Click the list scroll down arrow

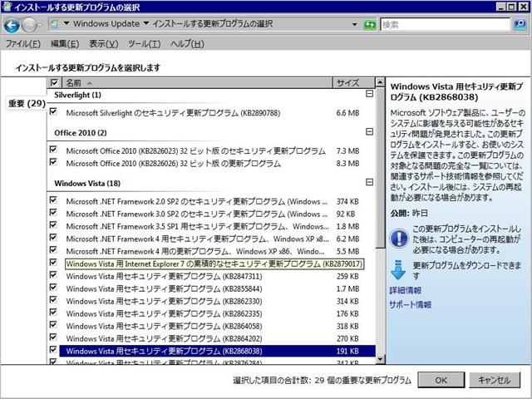[380, 359]
